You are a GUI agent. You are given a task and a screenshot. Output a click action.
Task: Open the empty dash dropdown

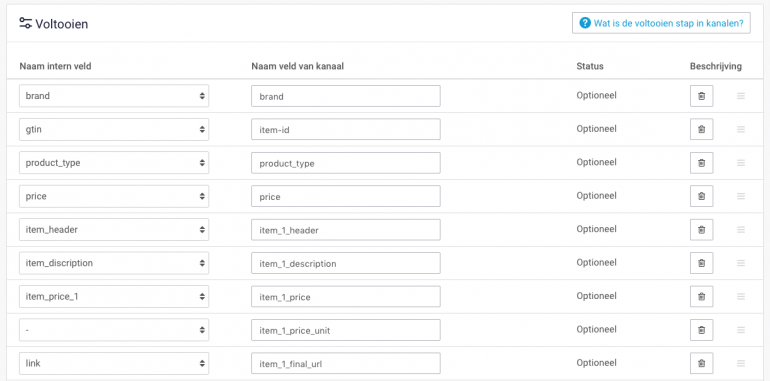click(x=114, y=329)
